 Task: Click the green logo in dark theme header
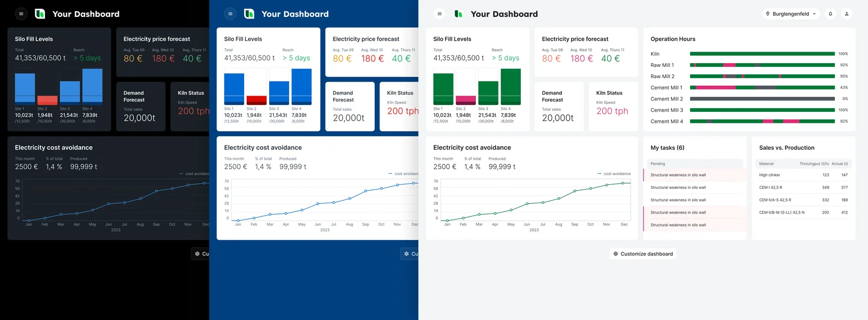40,14
